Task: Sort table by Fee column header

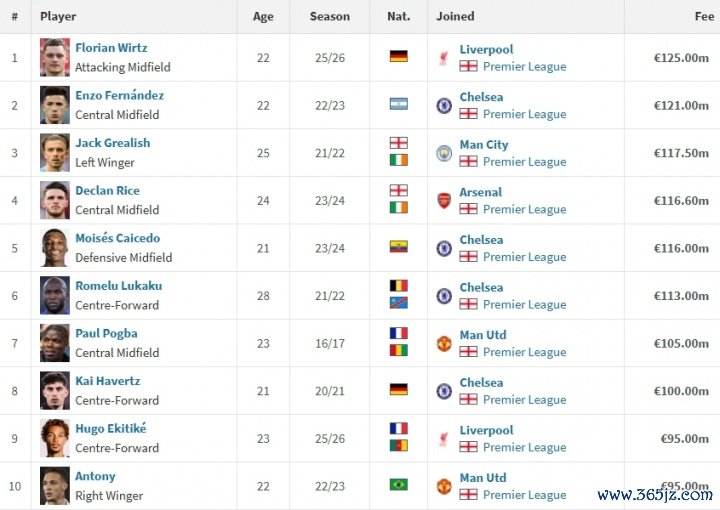Action: click(x=704, y=16)
